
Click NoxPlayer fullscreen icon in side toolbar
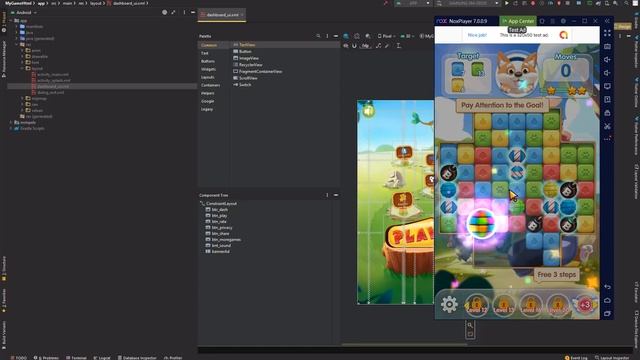click(x=607, y=33)
